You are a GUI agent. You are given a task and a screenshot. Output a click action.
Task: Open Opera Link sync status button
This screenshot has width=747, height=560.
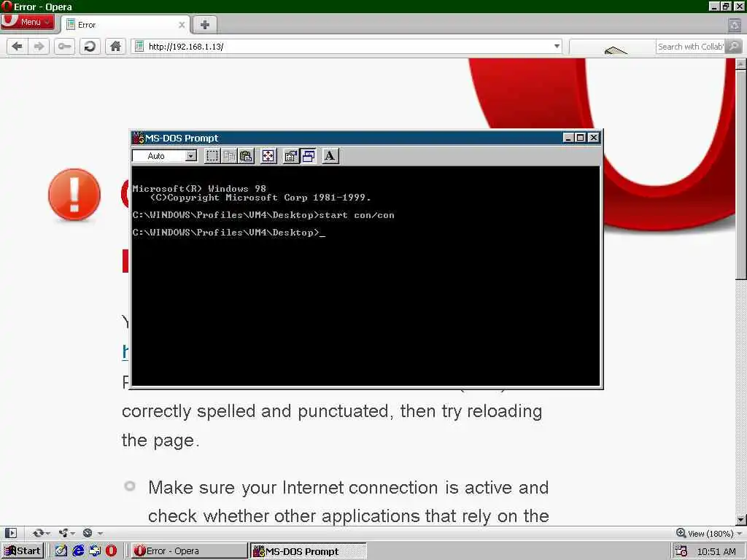(x=41, y=533)
